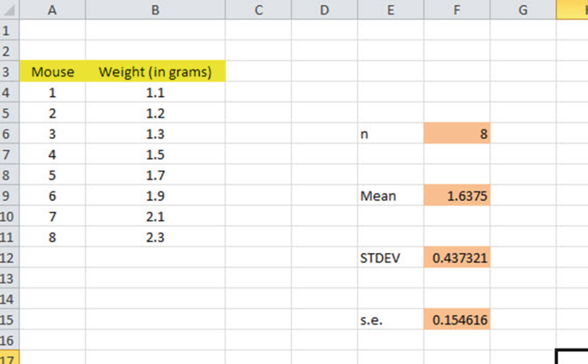Image resolution: width=588 pixels, height=364 pixels.
Task: Select the yellow "Mouse" header cell
Action: [x=52, y=72]
